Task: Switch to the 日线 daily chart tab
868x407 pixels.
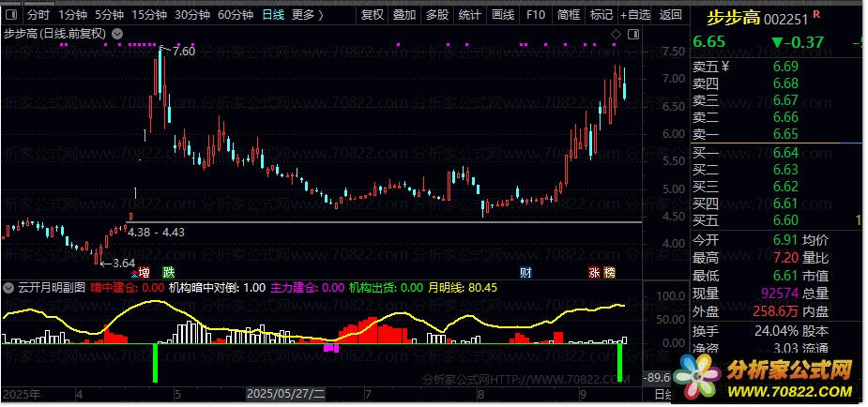Action: pyautogui.click(x=273, y=15)
